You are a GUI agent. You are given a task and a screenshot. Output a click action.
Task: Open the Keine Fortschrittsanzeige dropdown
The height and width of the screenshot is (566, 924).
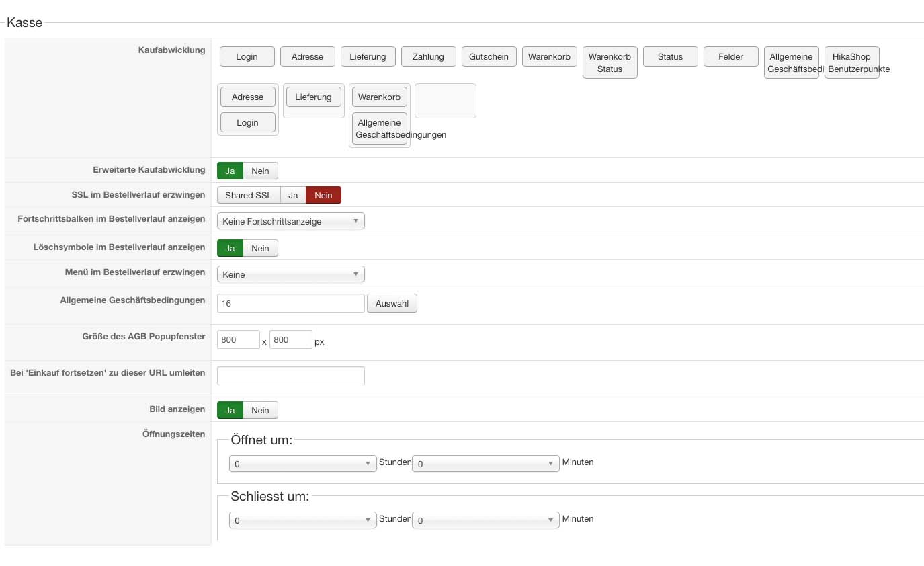point(290,221)
